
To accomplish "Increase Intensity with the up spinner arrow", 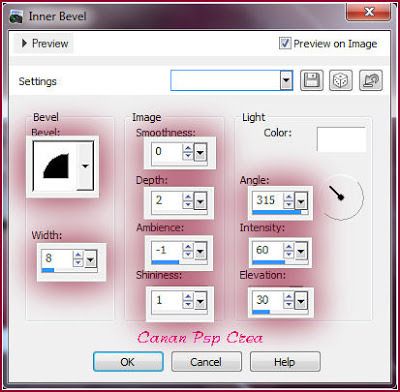I will click(289, 247).
